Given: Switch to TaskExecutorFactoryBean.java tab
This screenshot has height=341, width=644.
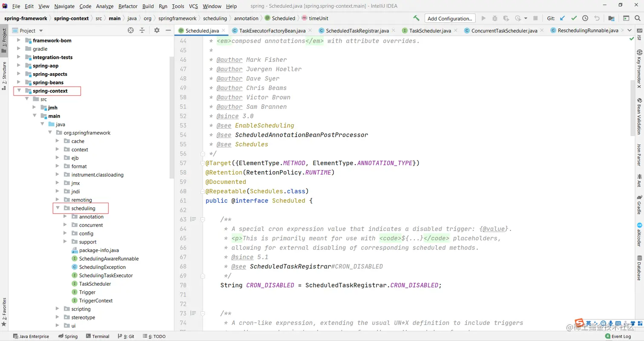Looking at the screenshot, I should [x=272, y=31].
